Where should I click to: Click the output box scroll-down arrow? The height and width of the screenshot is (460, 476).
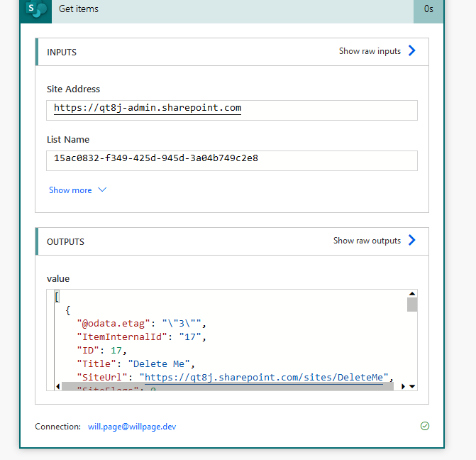tap(412, 386)
